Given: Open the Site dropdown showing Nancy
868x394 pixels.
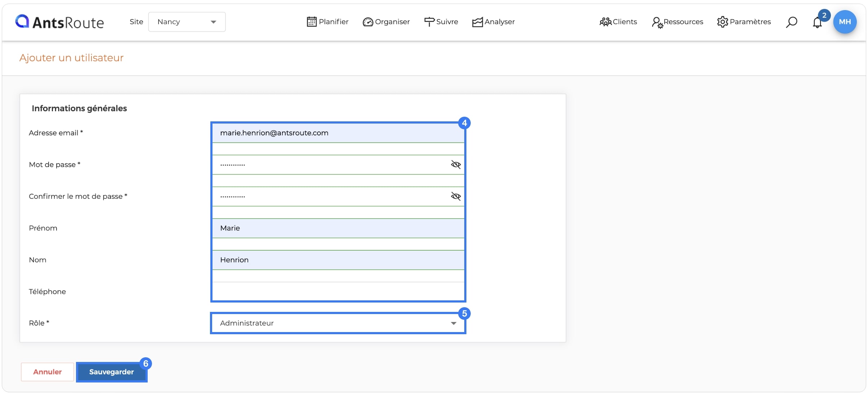Looking at the screenshot, I should [187, 22].
